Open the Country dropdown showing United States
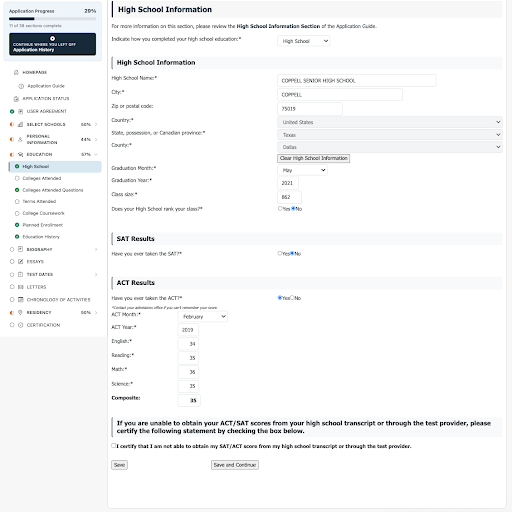The height and width of the screenshot is (512, 512). [390, 122]
